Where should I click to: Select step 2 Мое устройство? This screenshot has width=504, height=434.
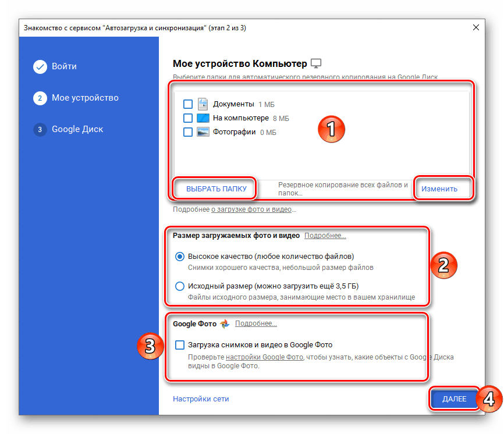click(x=76, y=98)
